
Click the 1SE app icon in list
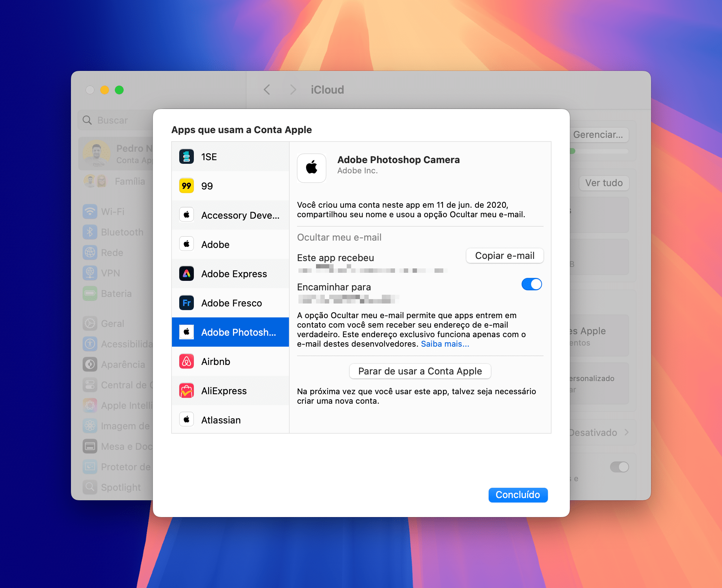pyautogui.click(x=187, y=157)
